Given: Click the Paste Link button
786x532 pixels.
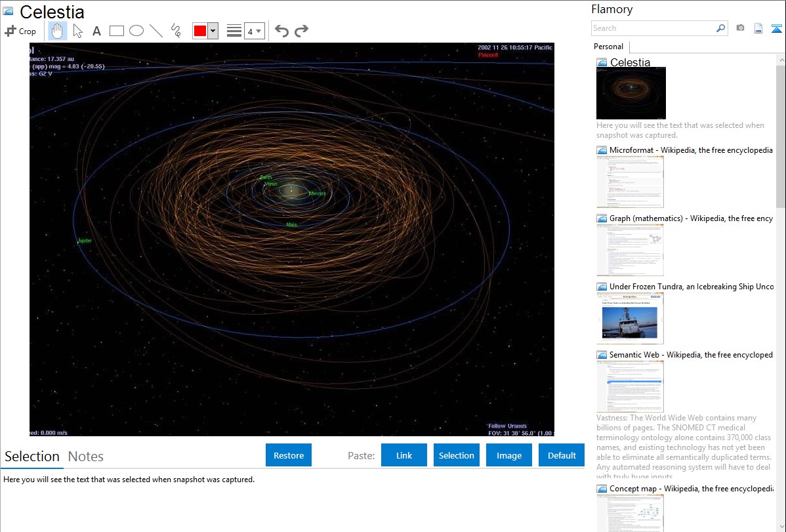Looking at the screenshot, I should (x=404, y=455).
